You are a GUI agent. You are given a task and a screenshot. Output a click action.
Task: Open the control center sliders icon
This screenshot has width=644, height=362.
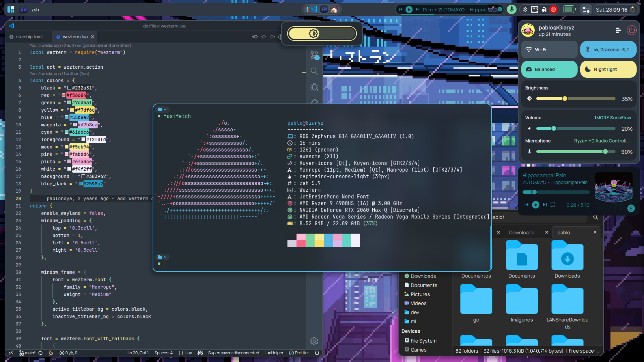(586, 9)
